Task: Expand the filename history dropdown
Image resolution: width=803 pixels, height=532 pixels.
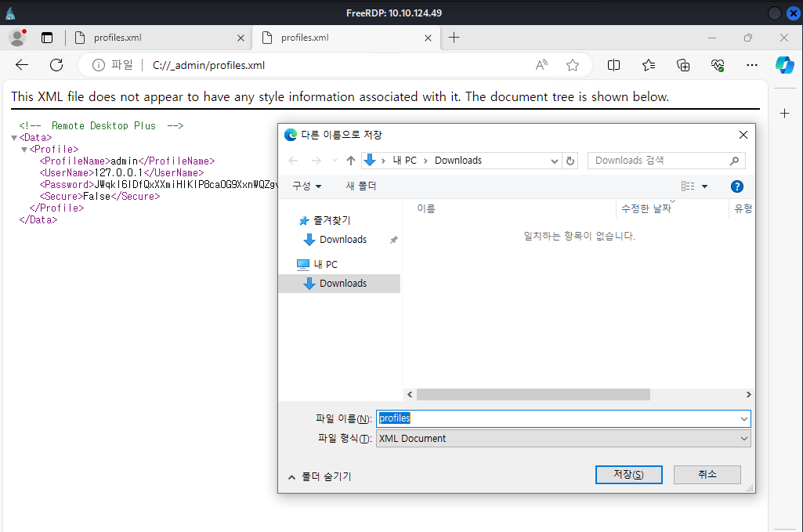Action: [x=744, y=419]
